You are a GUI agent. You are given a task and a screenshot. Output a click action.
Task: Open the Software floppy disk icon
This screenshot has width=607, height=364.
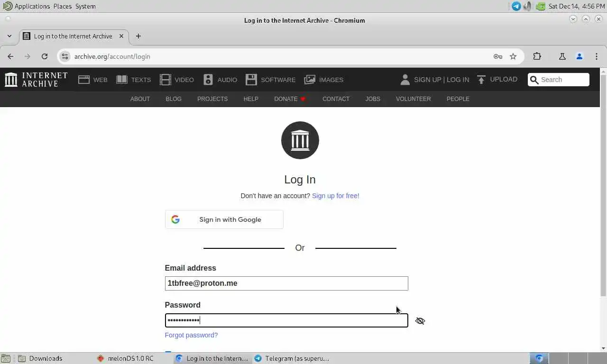coord(251,80)
